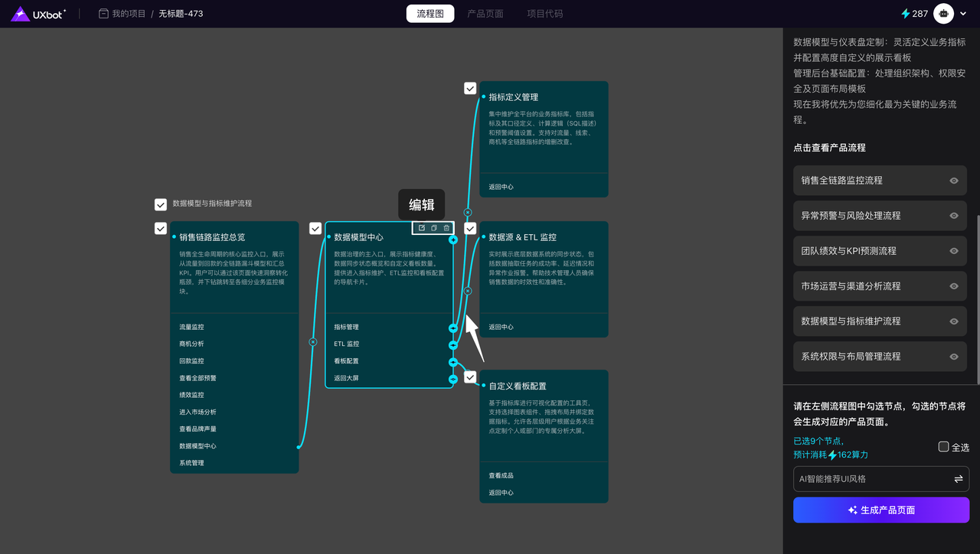Switch to the 产品页面 tab
980x554 pixels.
click(x=485, y=14)
